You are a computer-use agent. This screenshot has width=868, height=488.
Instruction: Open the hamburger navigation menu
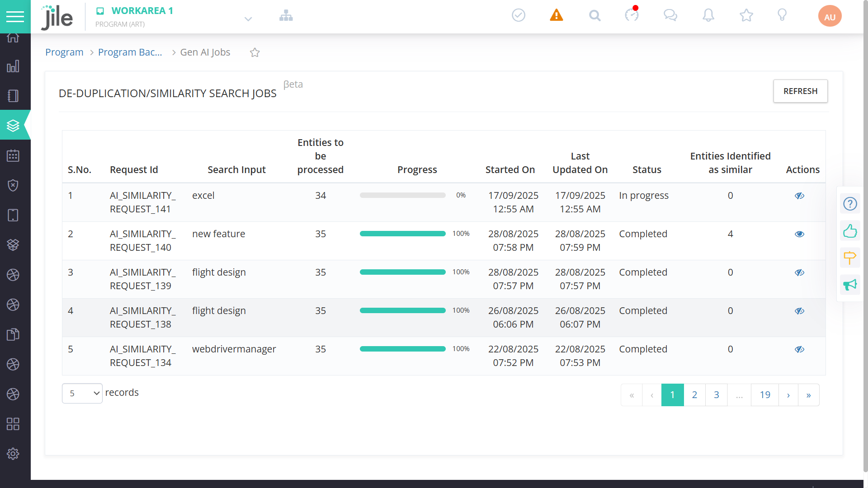(x=15, y=17)
